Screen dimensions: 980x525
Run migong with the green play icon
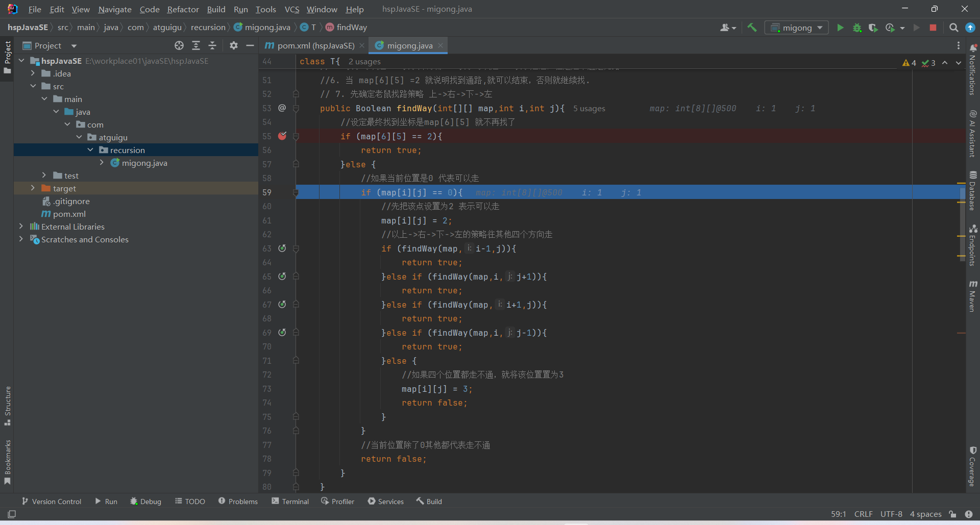840,28
